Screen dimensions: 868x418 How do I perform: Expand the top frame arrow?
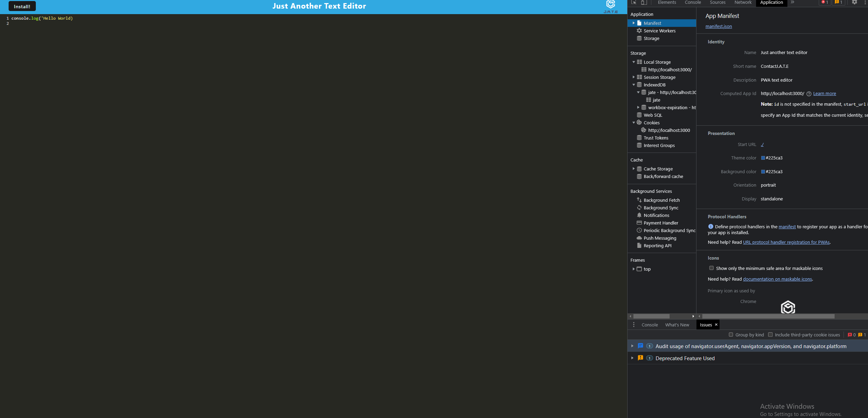[x=633, y=269]
